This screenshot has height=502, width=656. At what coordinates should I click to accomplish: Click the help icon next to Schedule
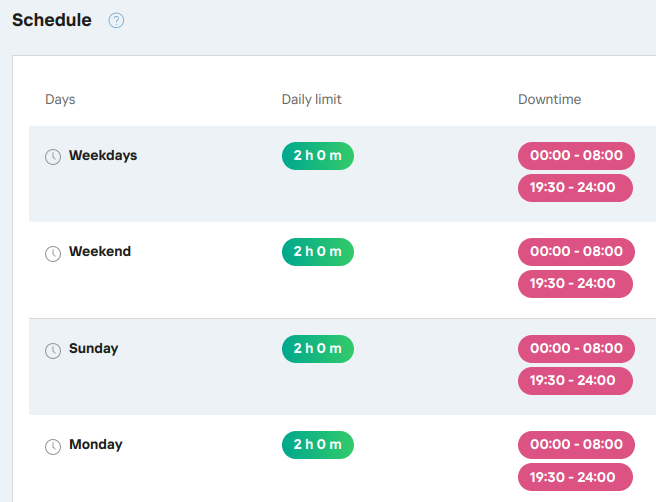click(x=116, y=20)
